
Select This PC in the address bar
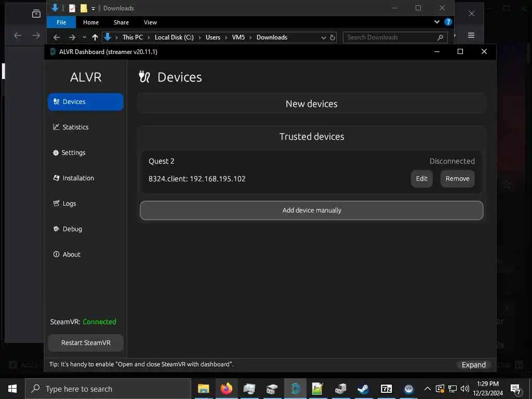pyautogui.click(x=132, y=37)
